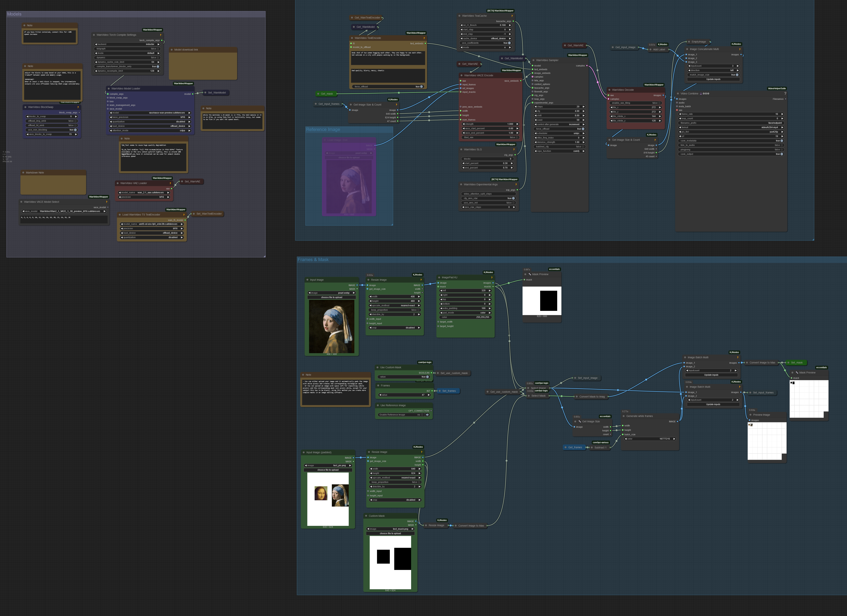The image size is (847, 616).
Task: Click choose file to upload in Input Image
Action: (332, 298)
